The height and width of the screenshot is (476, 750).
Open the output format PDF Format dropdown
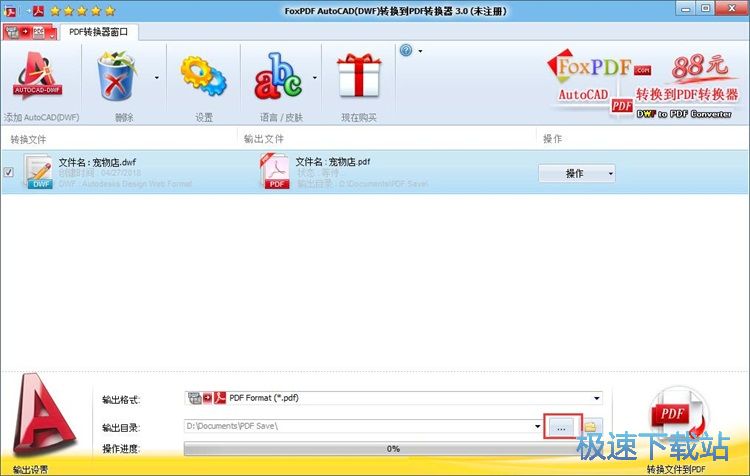tap(393, 398)
